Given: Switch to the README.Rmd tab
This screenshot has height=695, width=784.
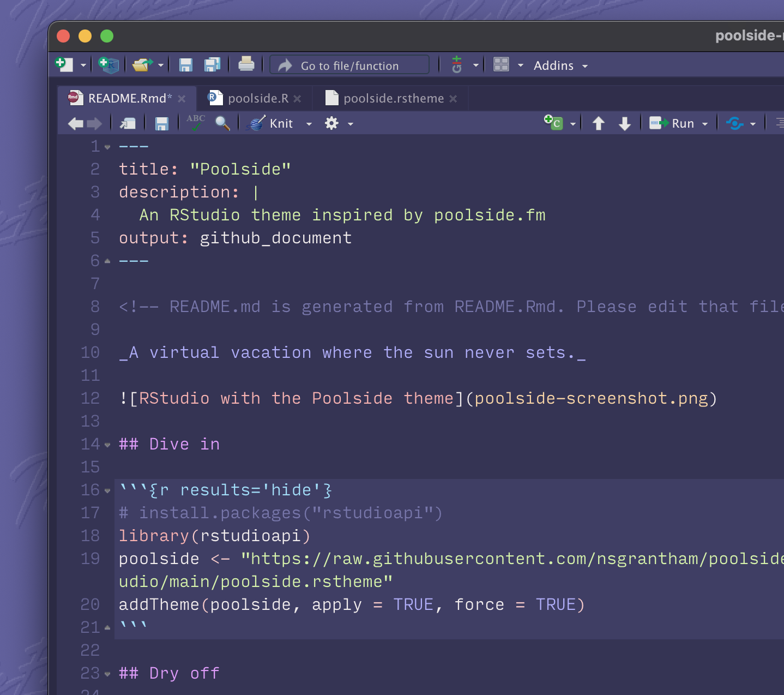Looking at the screenshot, I should tap(130, 98).
